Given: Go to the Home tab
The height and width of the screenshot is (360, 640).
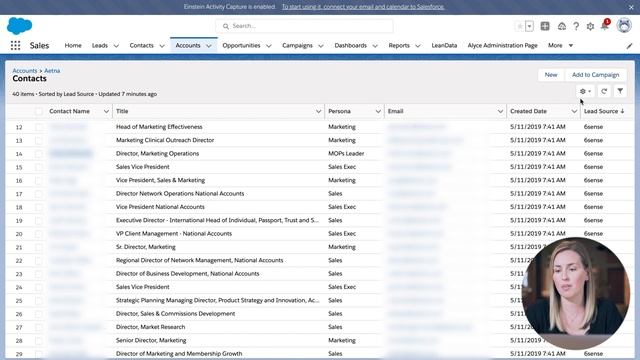Looking at the screenshot, I should (x=73, y=45).
